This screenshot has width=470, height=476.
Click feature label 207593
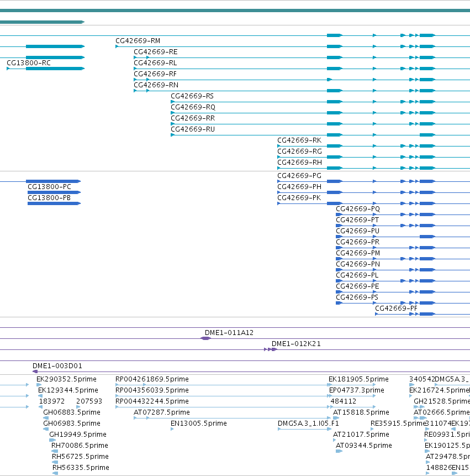(x=89, y=401)
